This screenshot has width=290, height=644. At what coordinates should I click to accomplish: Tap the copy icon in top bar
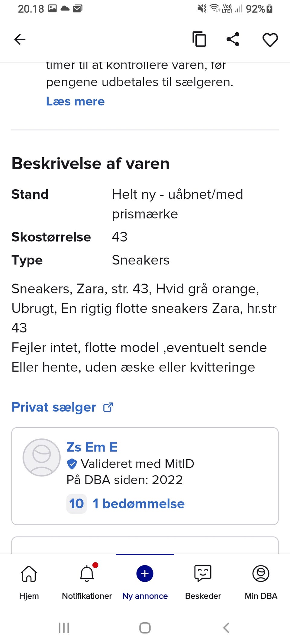click(199, 39)
